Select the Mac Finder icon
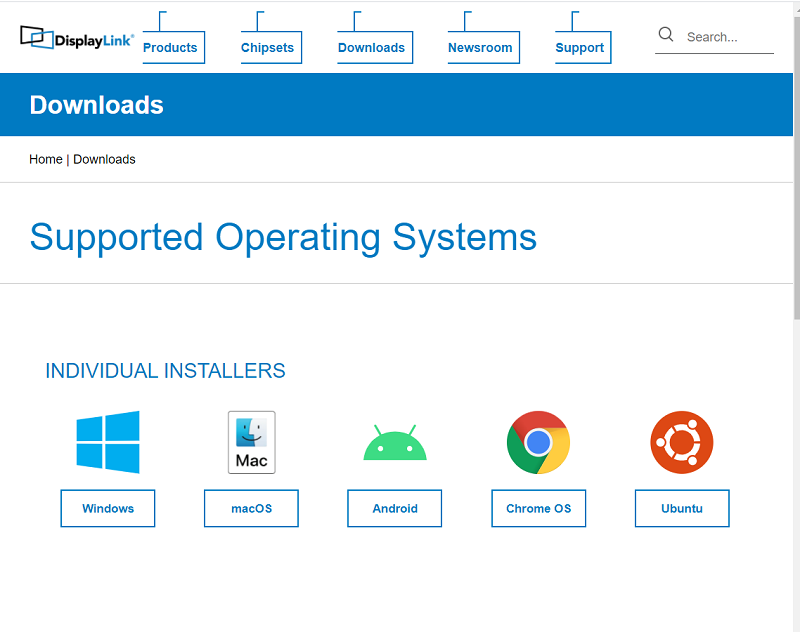The width and height of the screenshot is (800, 632). 252,442
